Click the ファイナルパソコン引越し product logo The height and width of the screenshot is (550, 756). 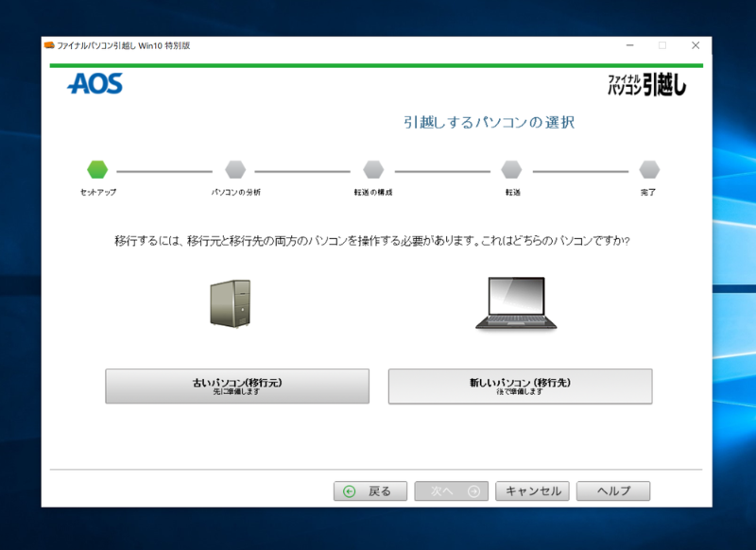pyautogui.click(x=646, y=84)
